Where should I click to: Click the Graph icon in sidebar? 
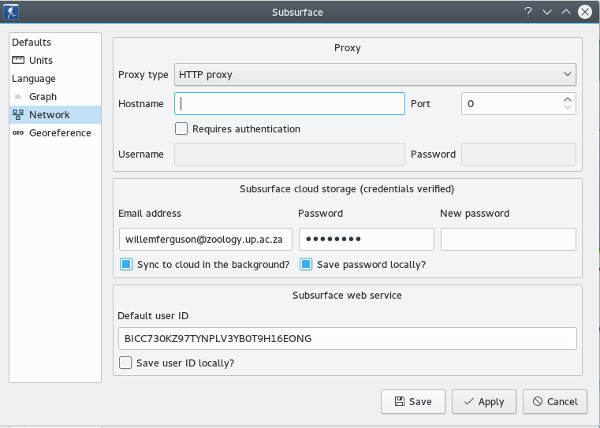pyautogui.click(x=18, y=97)
